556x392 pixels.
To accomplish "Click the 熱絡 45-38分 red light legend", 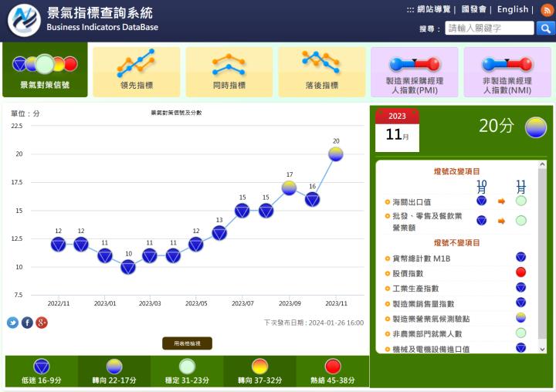I will pos(333,371).
